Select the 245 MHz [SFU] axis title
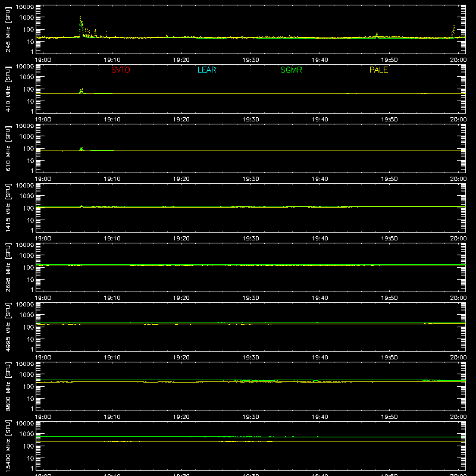This screenshot has height=476, width=476. 8,29
